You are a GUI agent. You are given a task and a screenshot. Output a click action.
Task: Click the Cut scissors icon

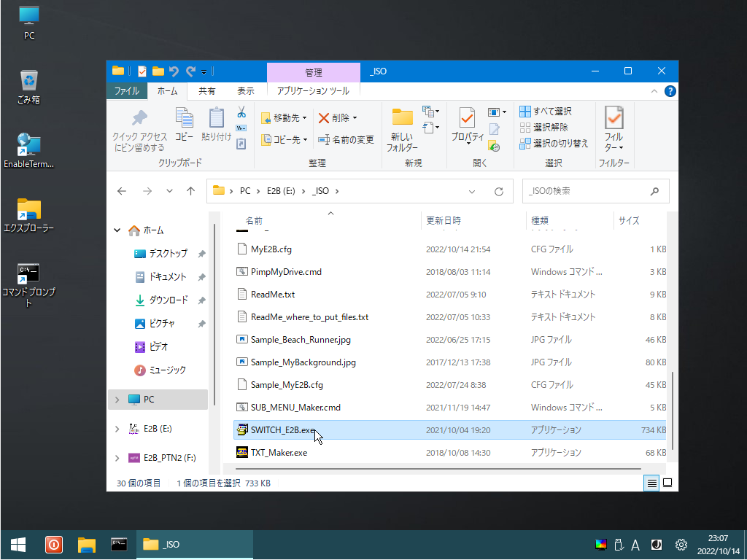coord(241,112)
